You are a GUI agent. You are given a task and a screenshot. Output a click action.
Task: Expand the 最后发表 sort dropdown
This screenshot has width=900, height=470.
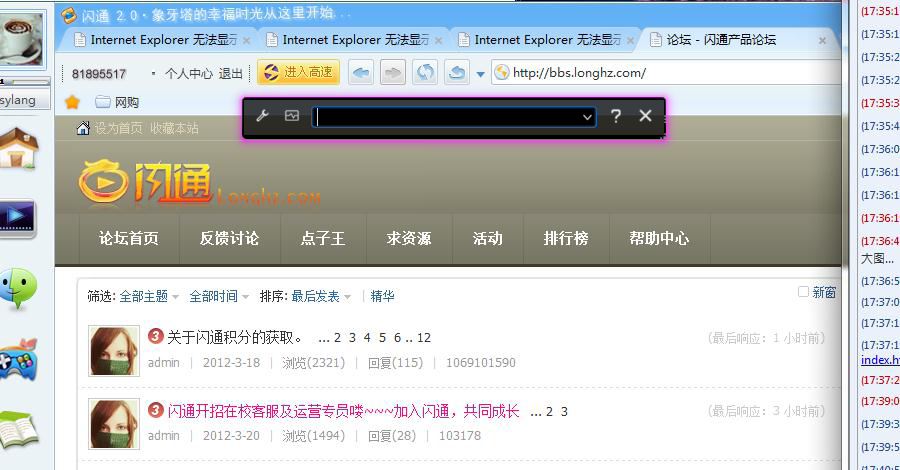click(321, 296)
